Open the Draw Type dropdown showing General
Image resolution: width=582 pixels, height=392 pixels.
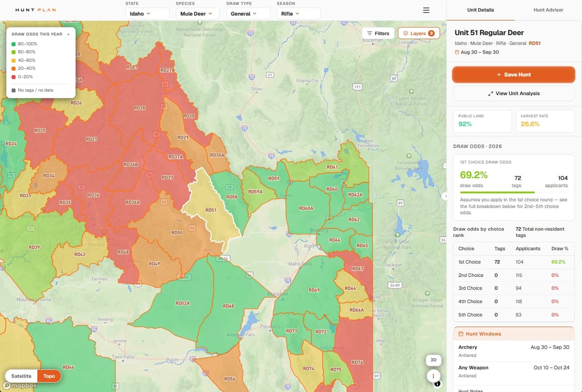coord(248,14)
